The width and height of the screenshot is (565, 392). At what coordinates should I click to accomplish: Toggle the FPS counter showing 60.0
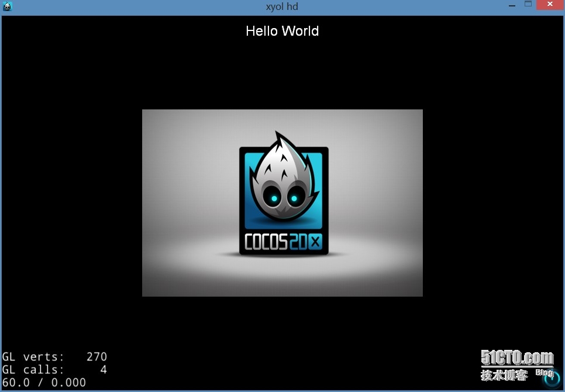44,383
